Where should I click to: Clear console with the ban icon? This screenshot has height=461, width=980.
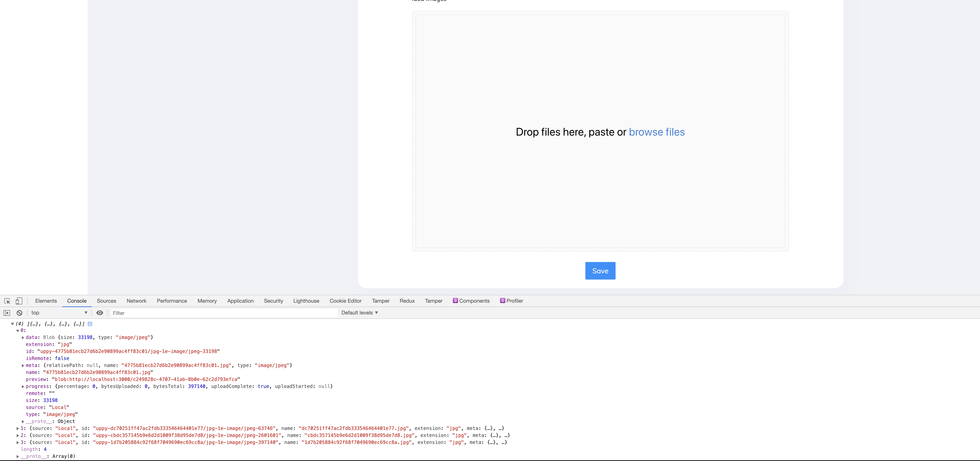click(x=19, y=313)
